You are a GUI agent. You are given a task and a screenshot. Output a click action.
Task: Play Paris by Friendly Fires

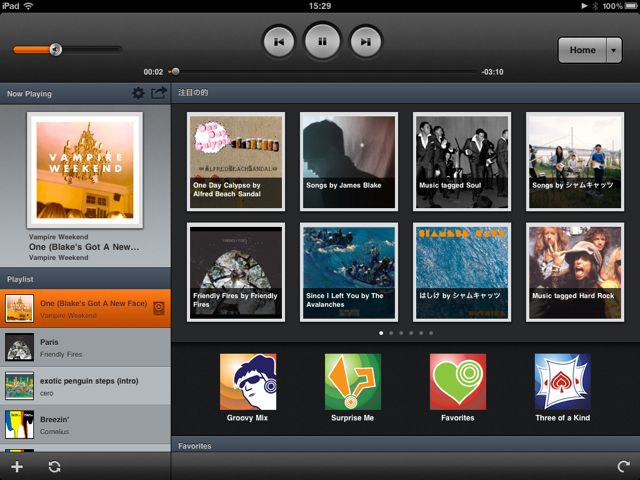click(x=85, y=347)
